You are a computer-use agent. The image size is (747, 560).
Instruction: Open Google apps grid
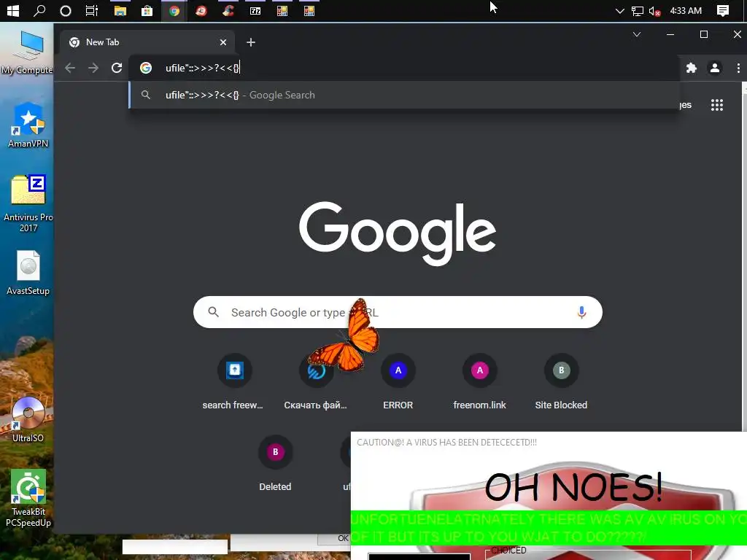[x=716, y=105]
